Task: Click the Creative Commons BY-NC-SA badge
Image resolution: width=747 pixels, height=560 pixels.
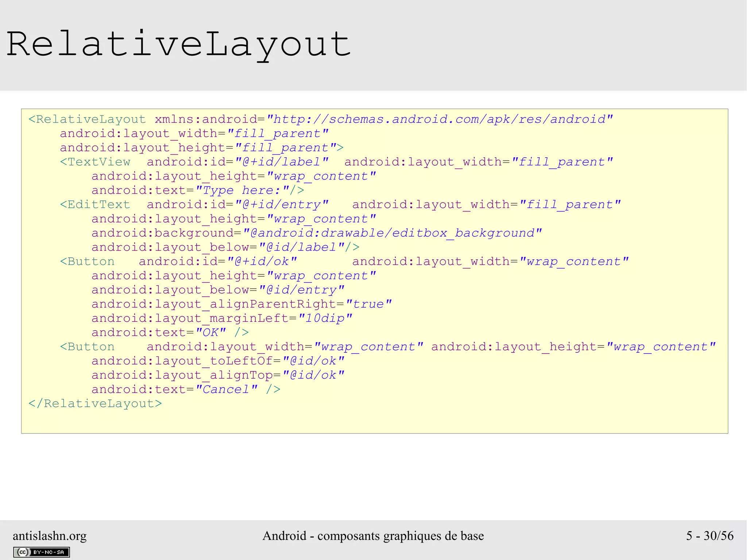Action: click(41, 552)
